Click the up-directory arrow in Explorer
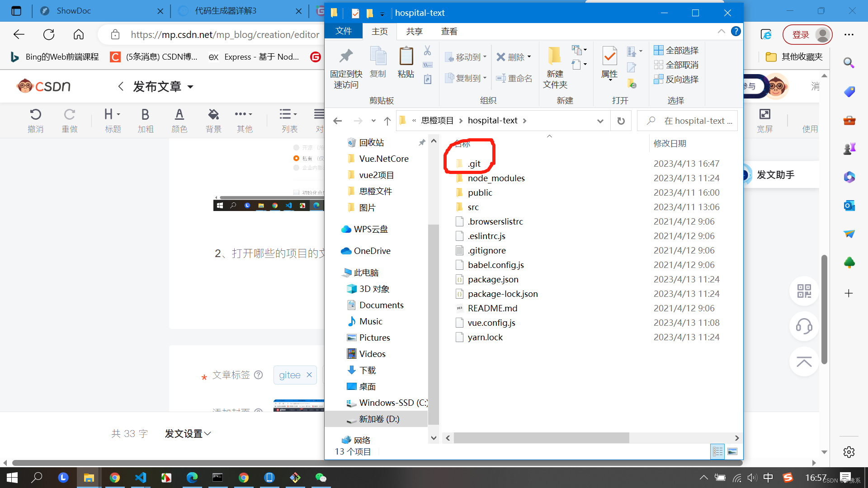The height and width of the screenshot is (488, 868). pos(387,121)
